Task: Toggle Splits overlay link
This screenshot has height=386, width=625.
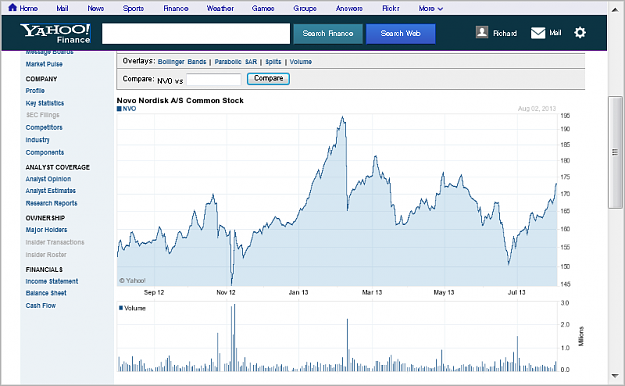Action: point(273,62)
